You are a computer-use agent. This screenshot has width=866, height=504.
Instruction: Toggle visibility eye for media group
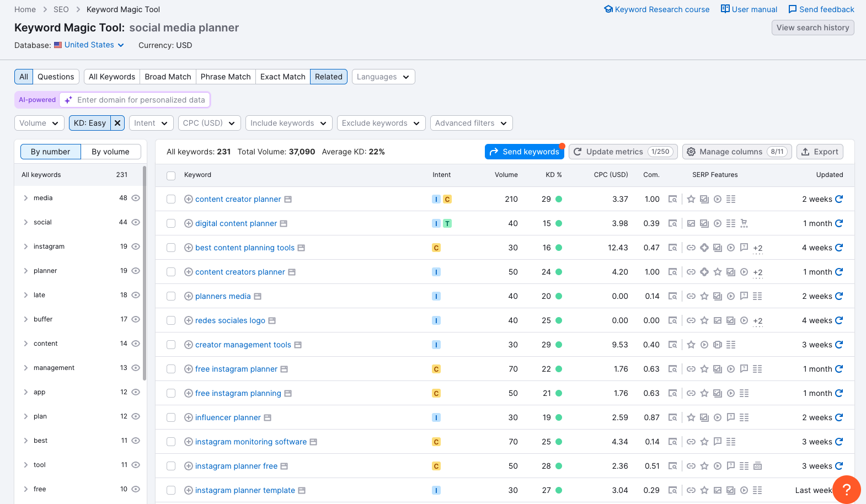coord(136,198)
